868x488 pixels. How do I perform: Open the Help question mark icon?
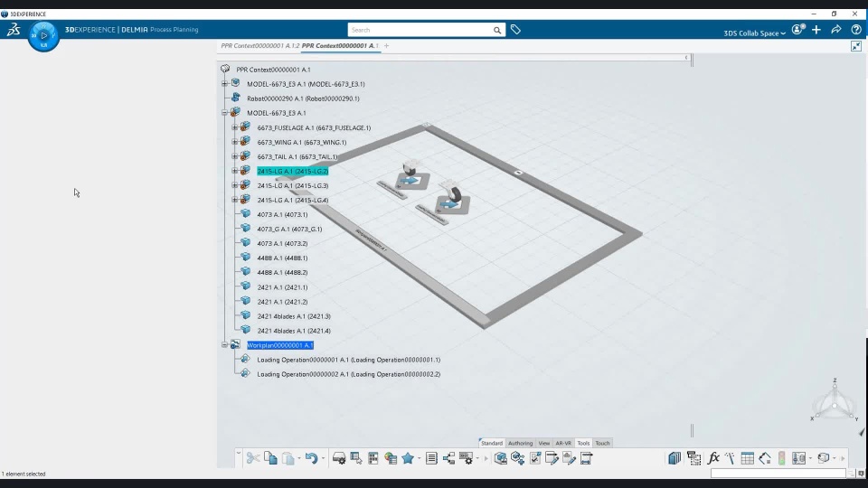[856, 30]
